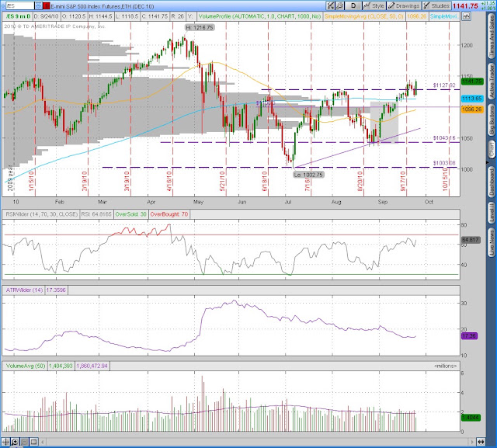
Task: Switch to the Active Trader tab
Action: tap(492, 81)
